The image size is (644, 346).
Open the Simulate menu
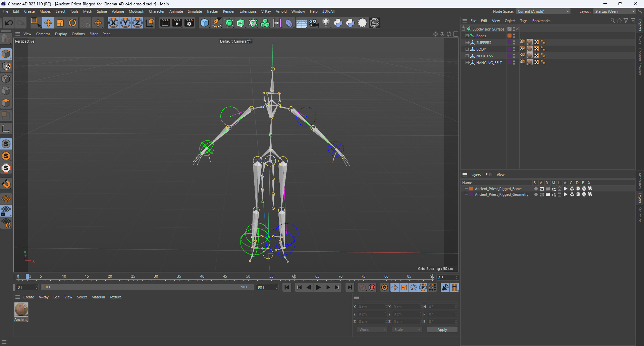[195, 11]
